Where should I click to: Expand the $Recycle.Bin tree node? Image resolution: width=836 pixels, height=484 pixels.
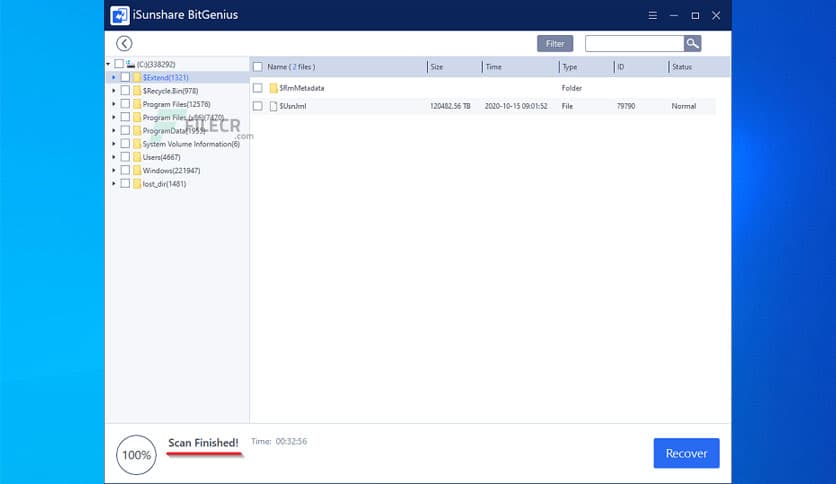[x=114, y=91]
